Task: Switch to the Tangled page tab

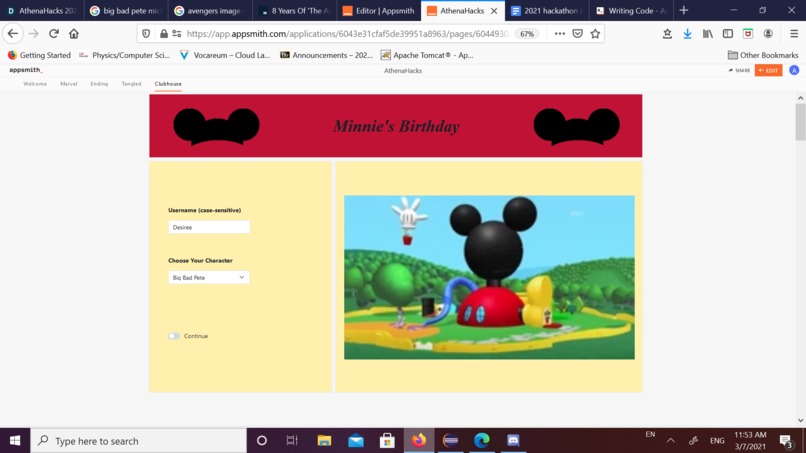Action: tap(131, 84)
